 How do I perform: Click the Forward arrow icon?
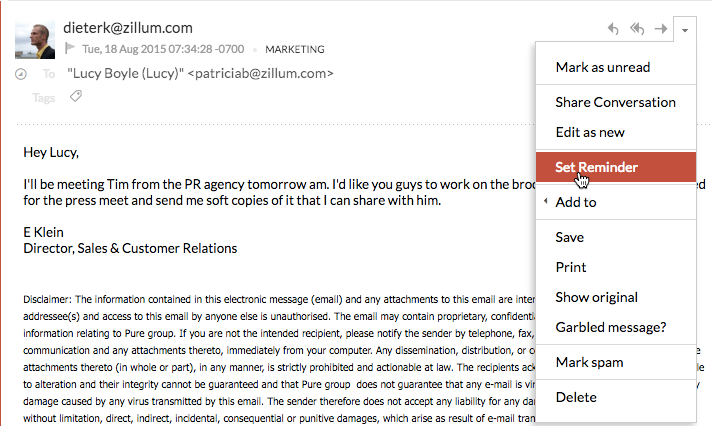point(660,29)
